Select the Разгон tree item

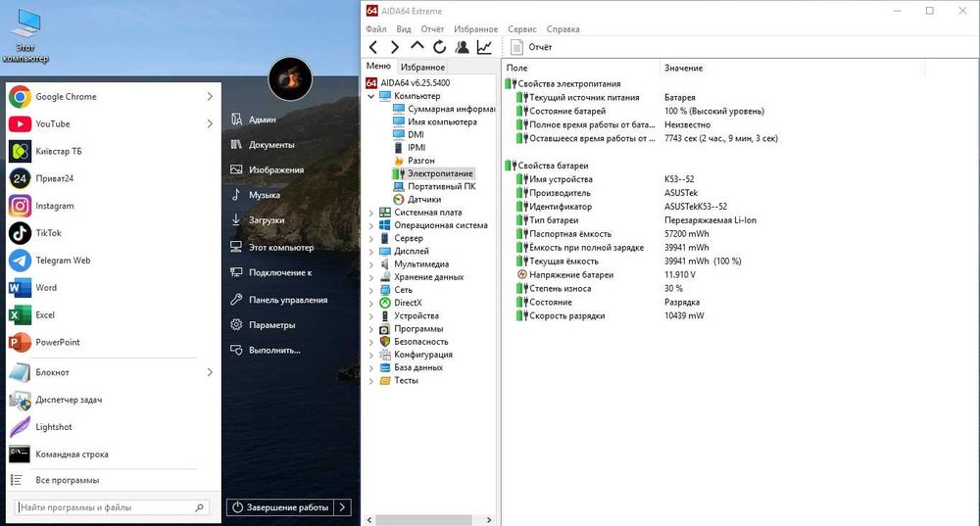(x=414, y=161)
